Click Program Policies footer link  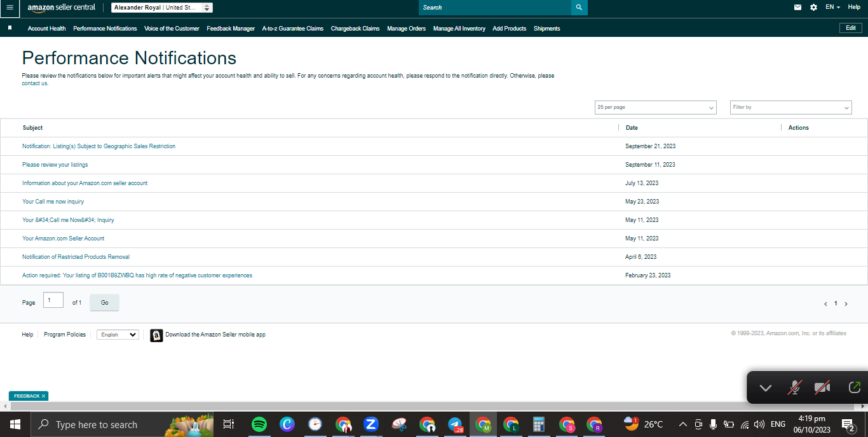click(x=65, y=335)
